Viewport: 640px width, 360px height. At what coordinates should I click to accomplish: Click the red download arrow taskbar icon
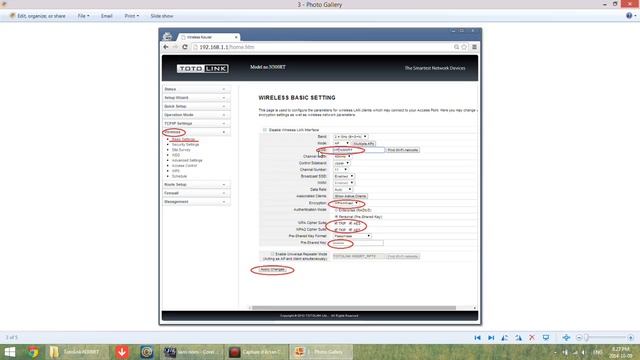click(x=122, y=352)
